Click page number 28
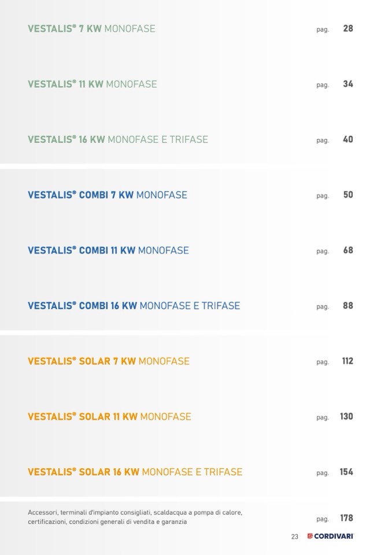 click(x=347, y=28)
